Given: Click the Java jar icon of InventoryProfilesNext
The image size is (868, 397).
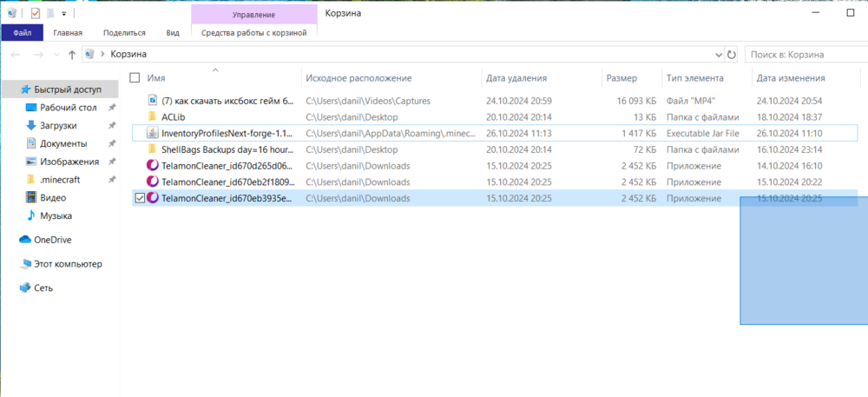Looking at the screenshot, I should [153, 133].
